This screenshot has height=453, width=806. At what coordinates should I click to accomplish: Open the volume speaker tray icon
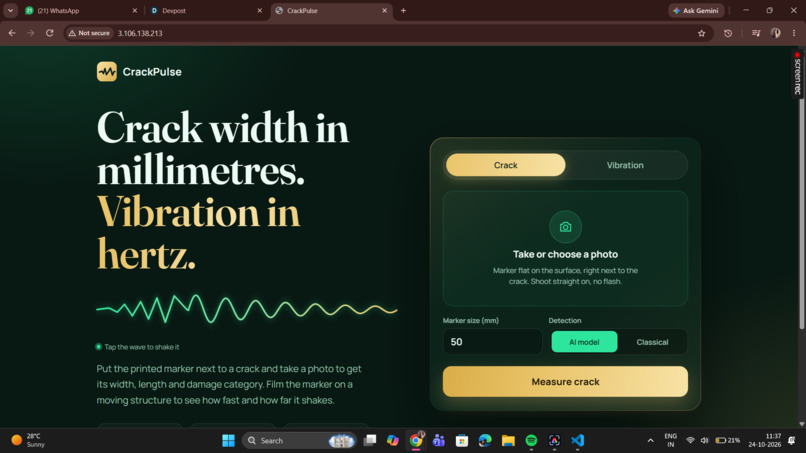pyautogui.click(x=705, y=441)
